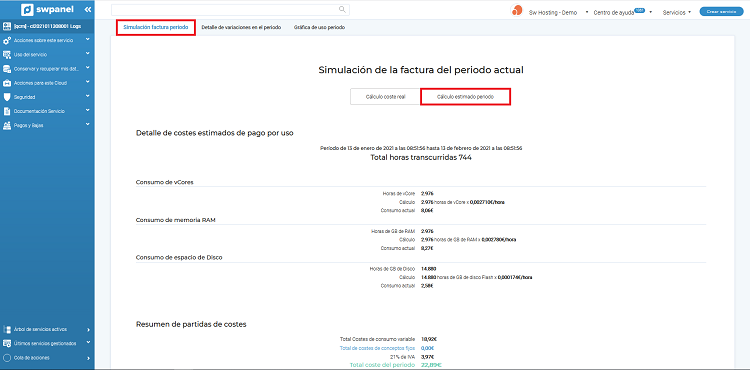Screen dimensions: 750x370
Task: Click the search magnifier icon
Action: pyautogui.click(x=342, y=9)
